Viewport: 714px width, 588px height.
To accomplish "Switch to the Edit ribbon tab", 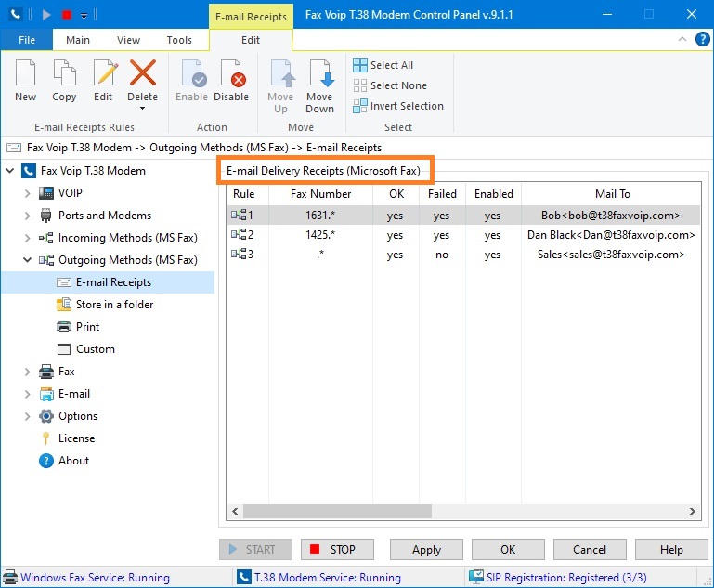I will 251,40.
